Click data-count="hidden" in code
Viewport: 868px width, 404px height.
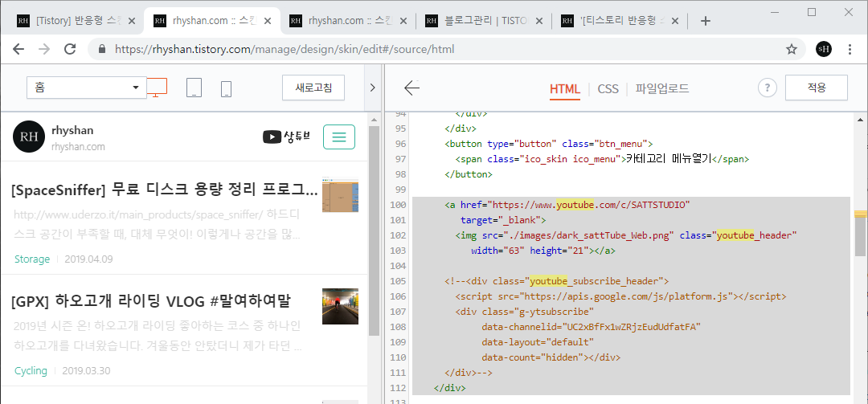[533, 357]
